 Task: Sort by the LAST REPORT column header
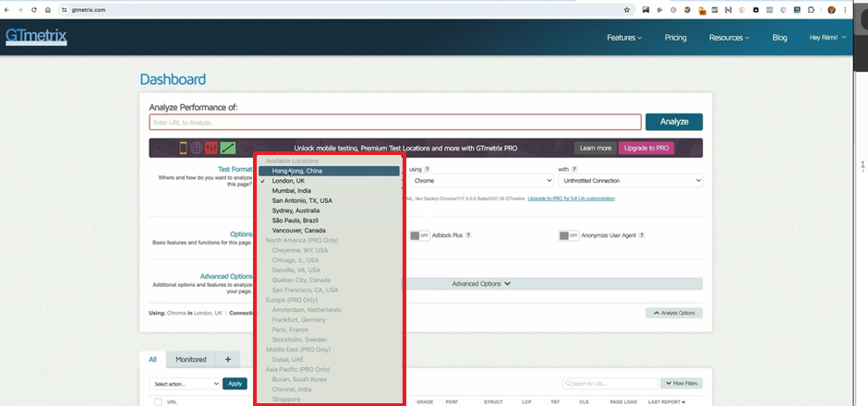click(667, 402)
